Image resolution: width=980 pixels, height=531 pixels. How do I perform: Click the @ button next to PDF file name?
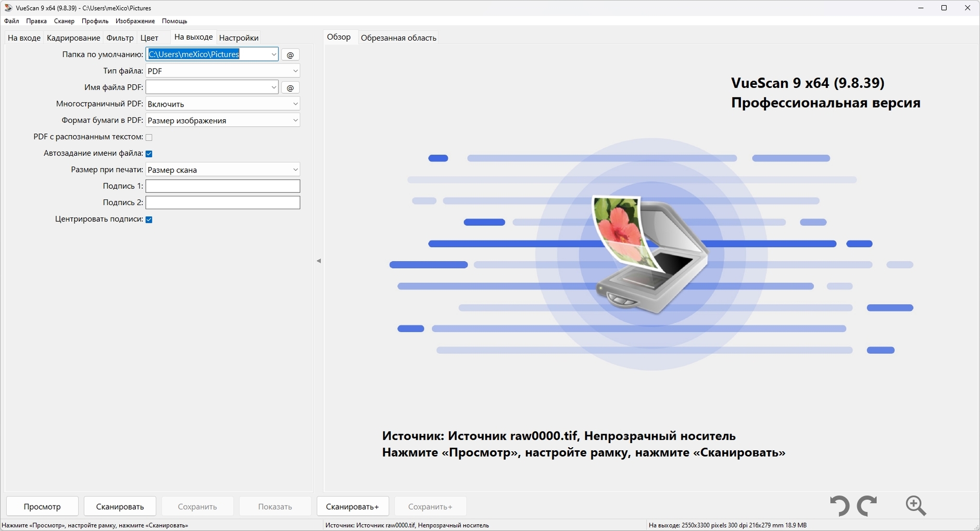291,87
